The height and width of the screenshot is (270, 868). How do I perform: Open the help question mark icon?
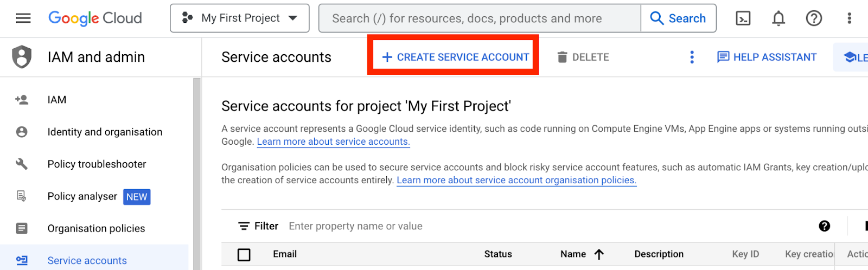coord(814,18)
